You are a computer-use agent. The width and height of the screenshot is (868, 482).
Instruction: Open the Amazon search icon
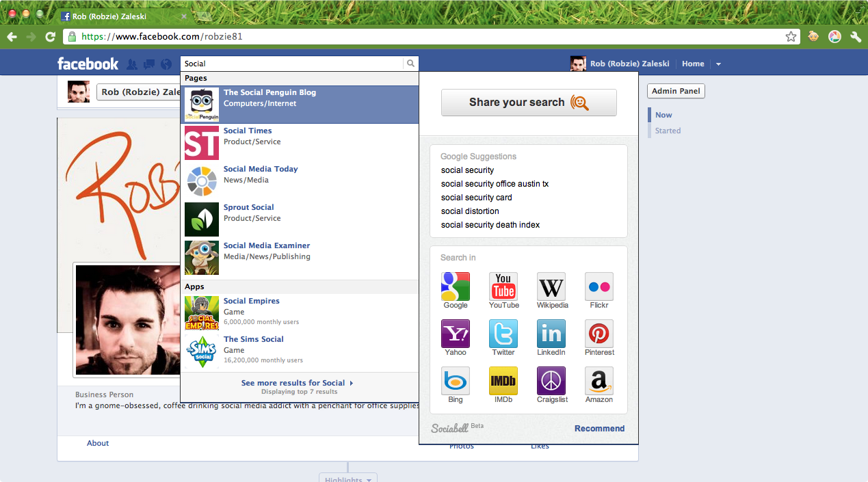click(599, 381)
